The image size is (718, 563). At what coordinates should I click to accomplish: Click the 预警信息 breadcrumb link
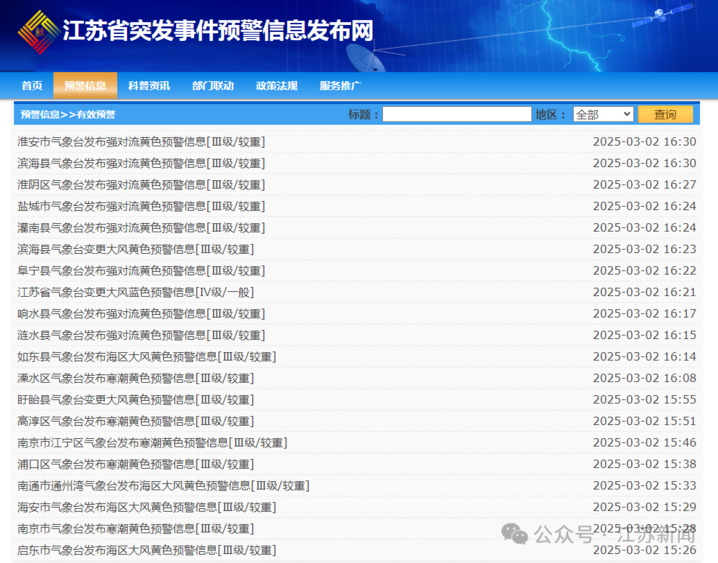[39, 115]
